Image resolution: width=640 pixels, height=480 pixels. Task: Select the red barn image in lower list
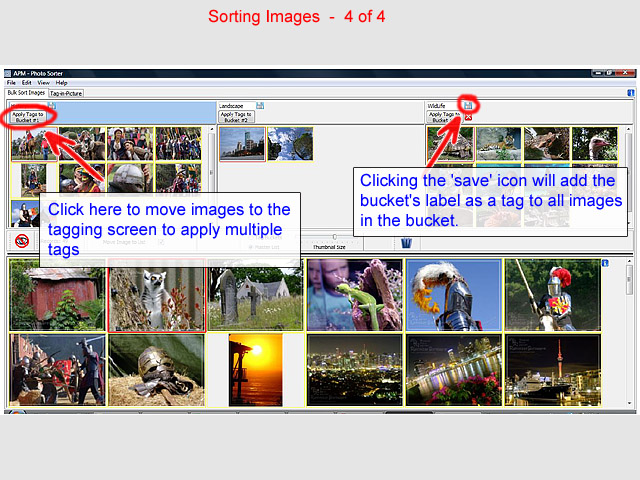[57, 295]
